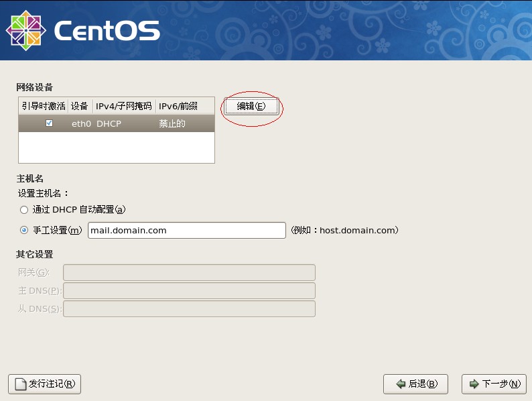
Task: Click the 从 DNS input field
Action: (x=189, y=308)
